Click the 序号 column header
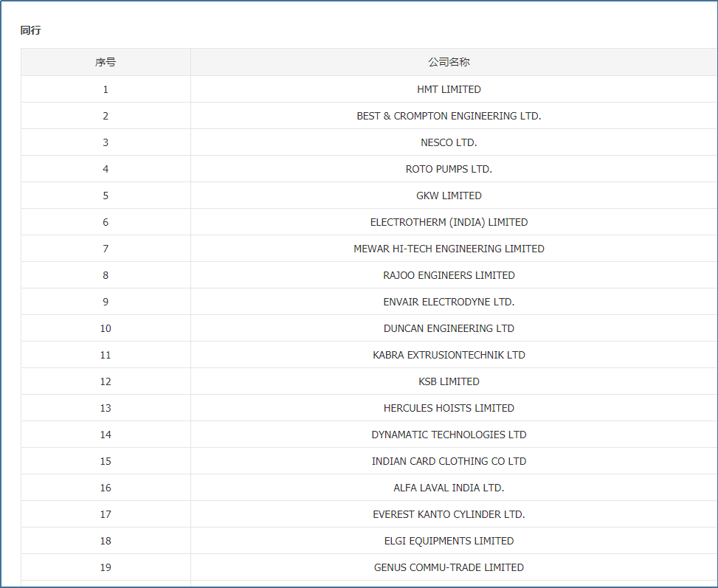This screenshot has height=588, width=718. point(106,62)
